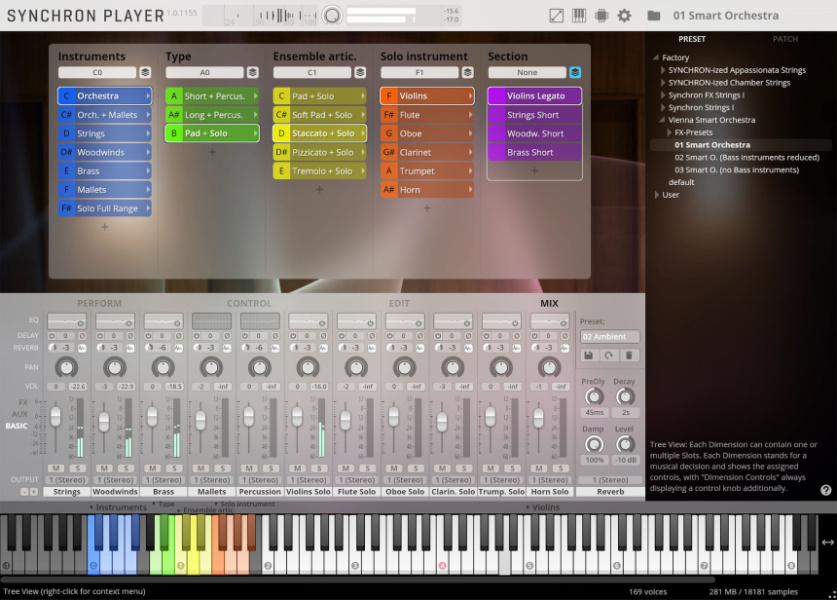Switch to the PERFORM tab

point(100,303)
